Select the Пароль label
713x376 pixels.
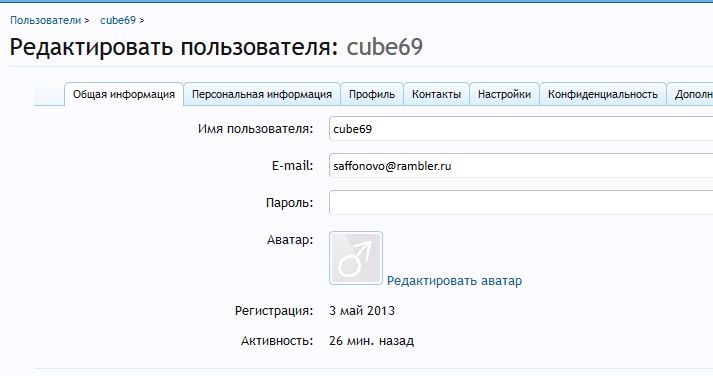[290, 202]
